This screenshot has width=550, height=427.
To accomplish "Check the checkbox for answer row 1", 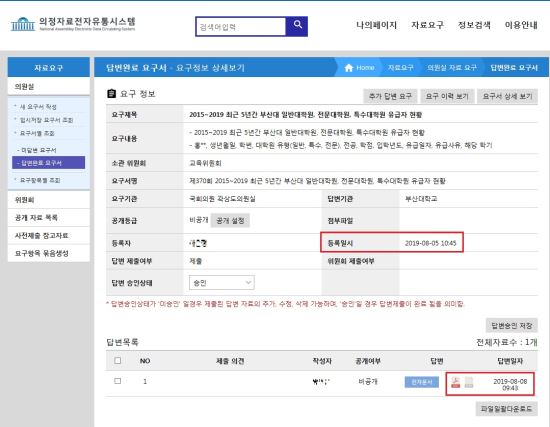I will (118, 381).
